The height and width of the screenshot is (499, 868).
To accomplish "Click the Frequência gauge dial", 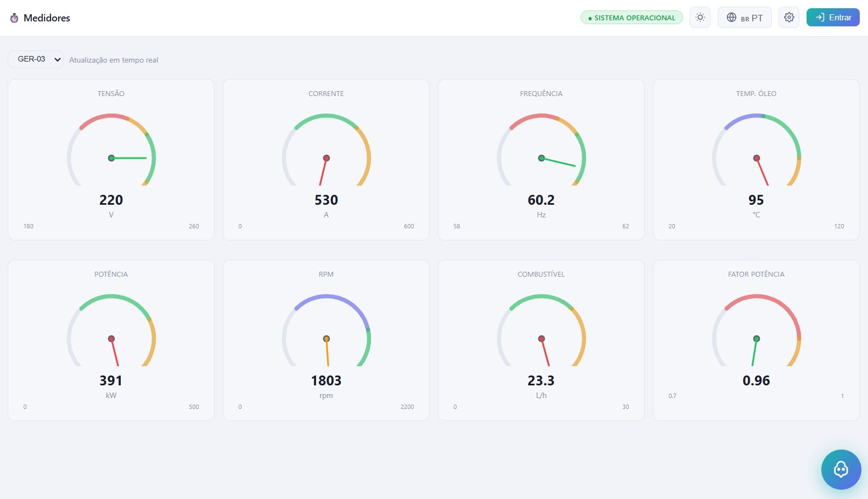I will [542, 149].
